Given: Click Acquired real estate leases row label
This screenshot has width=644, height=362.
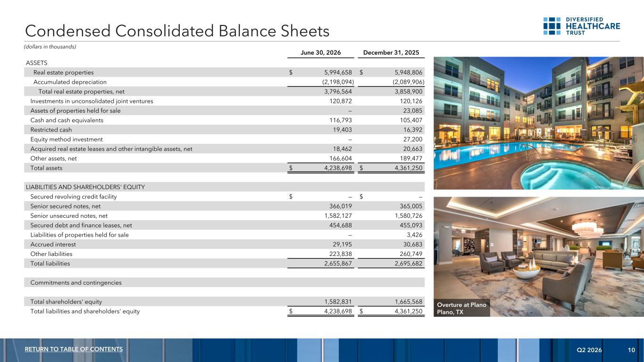Looking at the screenshot, I should (x=111, y=149).
